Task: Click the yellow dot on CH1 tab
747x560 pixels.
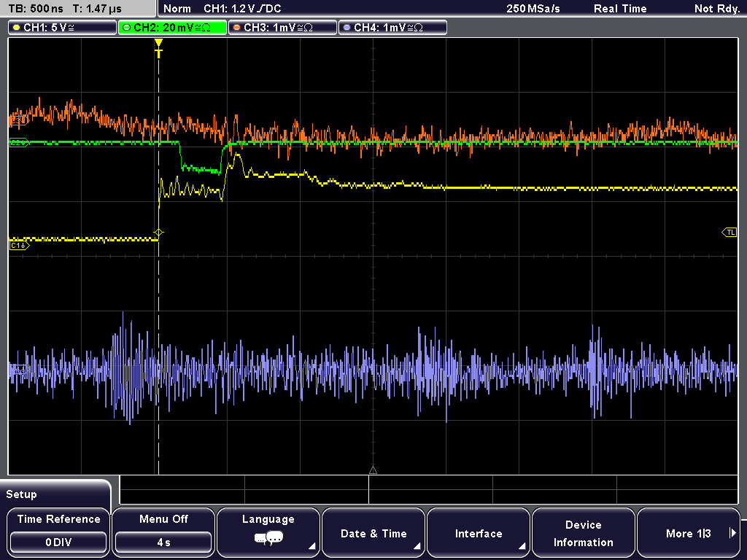Action: [16, 28]
